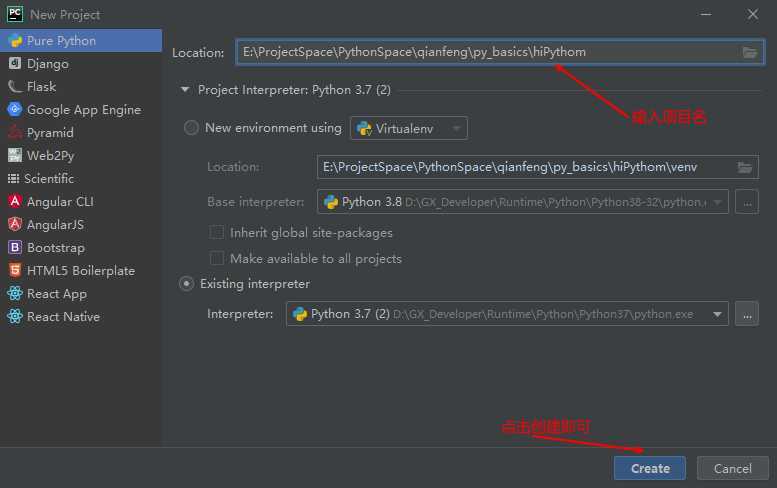The height and width of the screenshot is (488, 777).
Task: Click the Flask horn icon
Action: [15, 87]
